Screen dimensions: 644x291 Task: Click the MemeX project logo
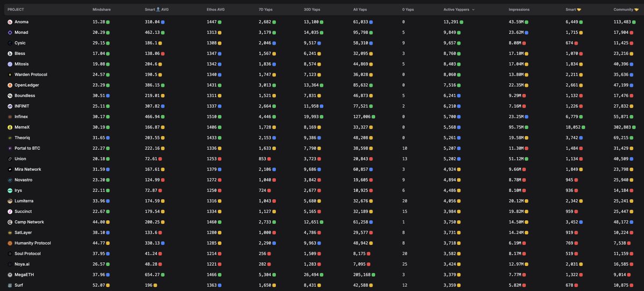point(10,127)
